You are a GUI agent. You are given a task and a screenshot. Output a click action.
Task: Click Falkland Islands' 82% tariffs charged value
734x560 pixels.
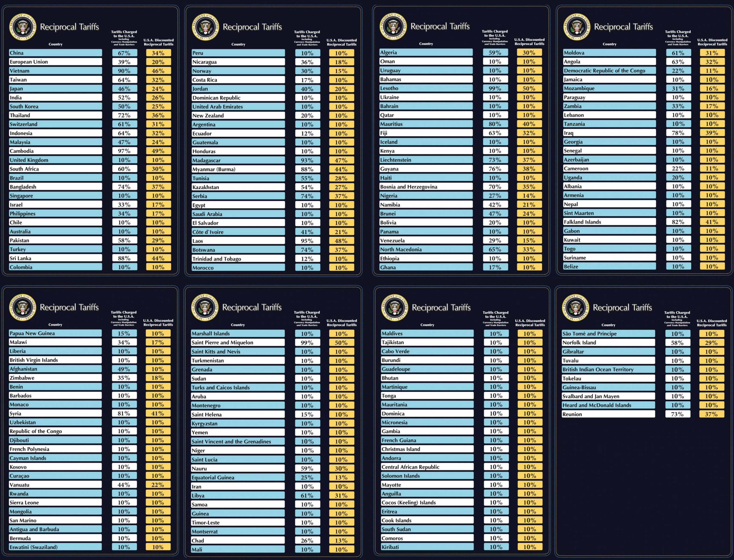[678, 222]
